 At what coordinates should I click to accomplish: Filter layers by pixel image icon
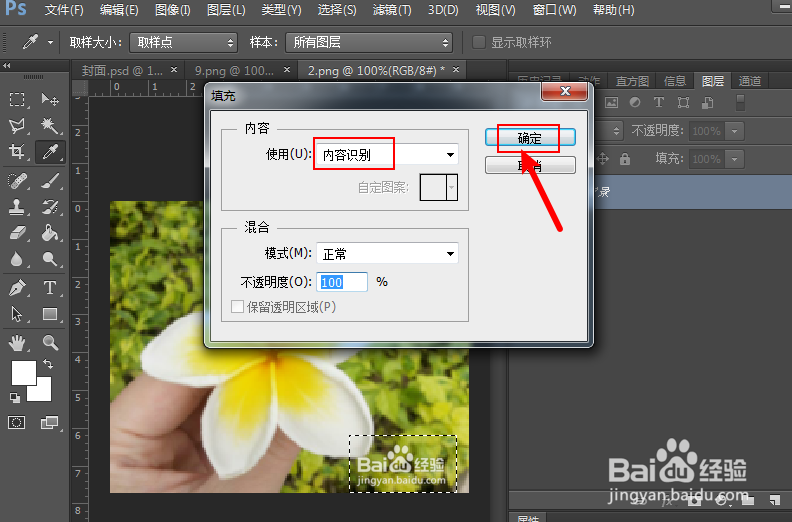[x=612, y=103]
